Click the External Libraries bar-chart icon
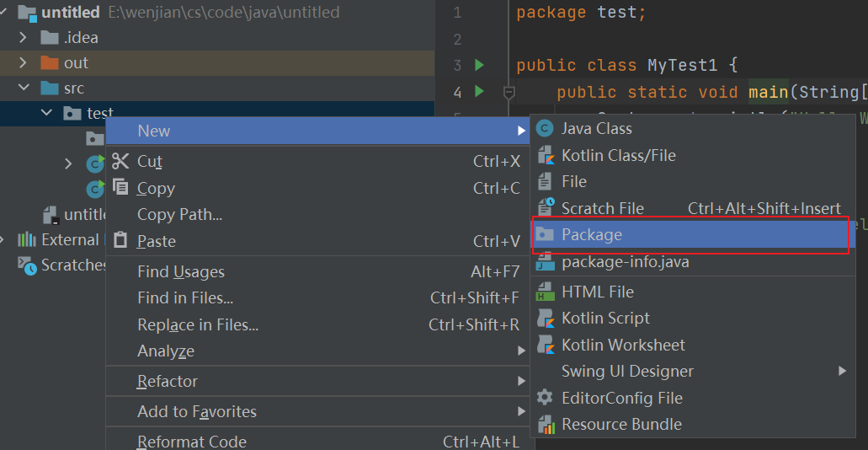868x450 pixels. click(x=27, y=239)
